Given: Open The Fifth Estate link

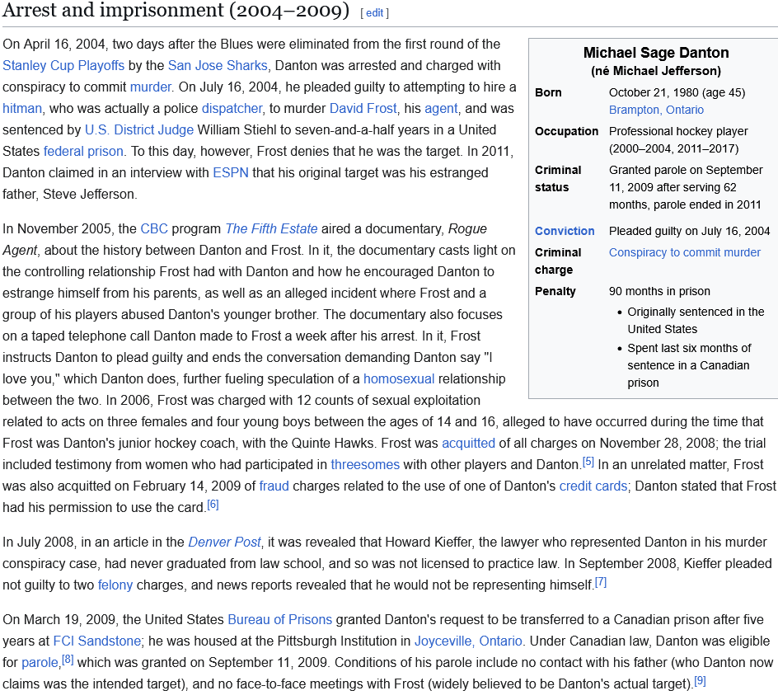Looking at the screenshot, I should point(271,229).
